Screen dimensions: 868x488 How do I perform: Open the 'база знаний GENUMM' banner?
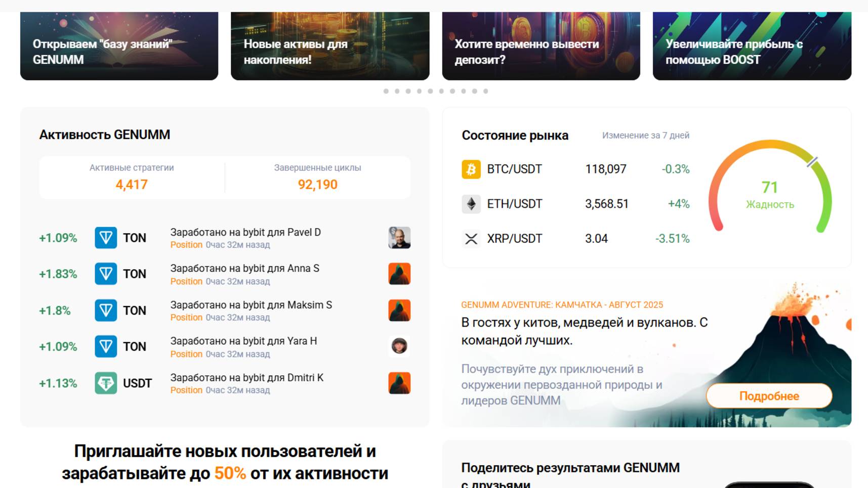(x=117, y=43)
